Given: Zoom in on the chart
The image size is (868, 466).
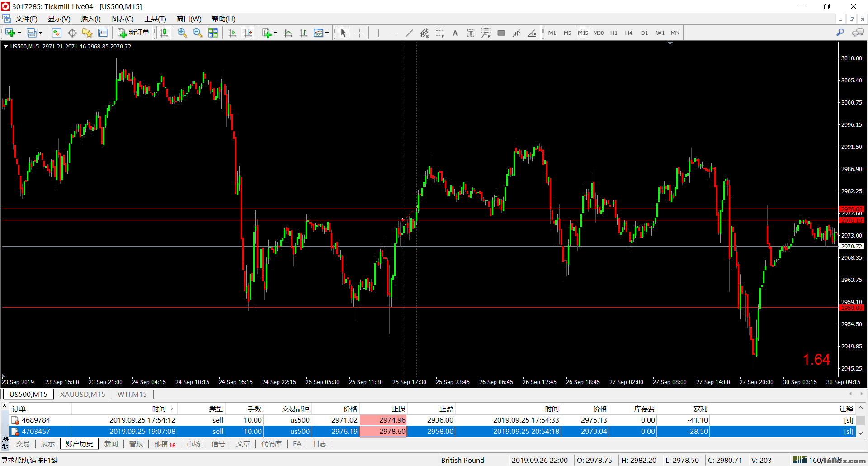Looking at the screenshot, I should pos(182,33).
